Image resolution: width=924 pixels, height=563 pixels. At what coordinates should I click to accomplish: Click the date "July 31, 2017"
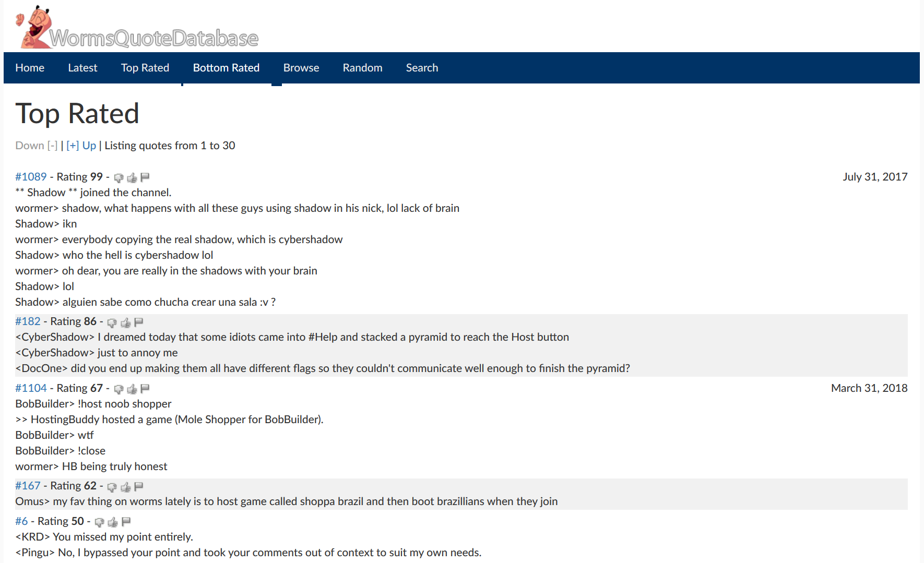[x=875, y=177]
